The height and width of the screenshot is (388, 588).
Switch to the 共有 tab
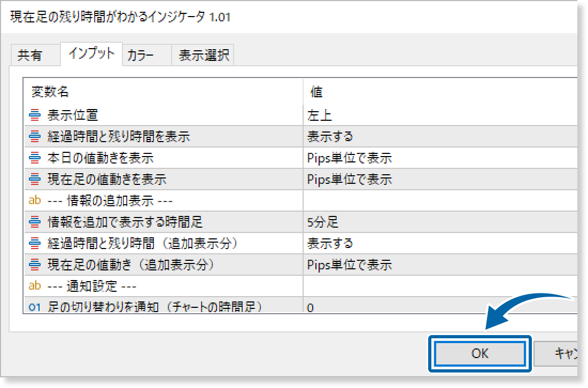click(29, 56)
